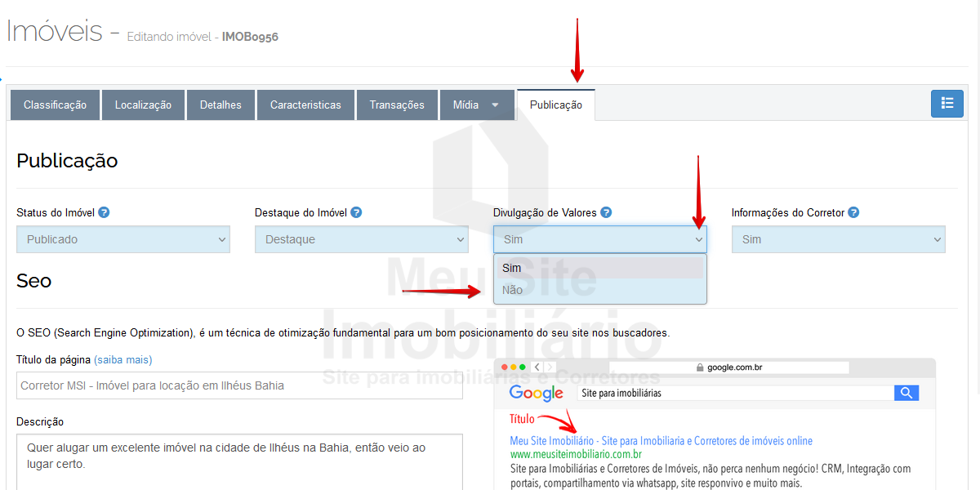Click the 'saiba mais' link
Viewport: 980px width, 490px height.
(x=122, y=359)
